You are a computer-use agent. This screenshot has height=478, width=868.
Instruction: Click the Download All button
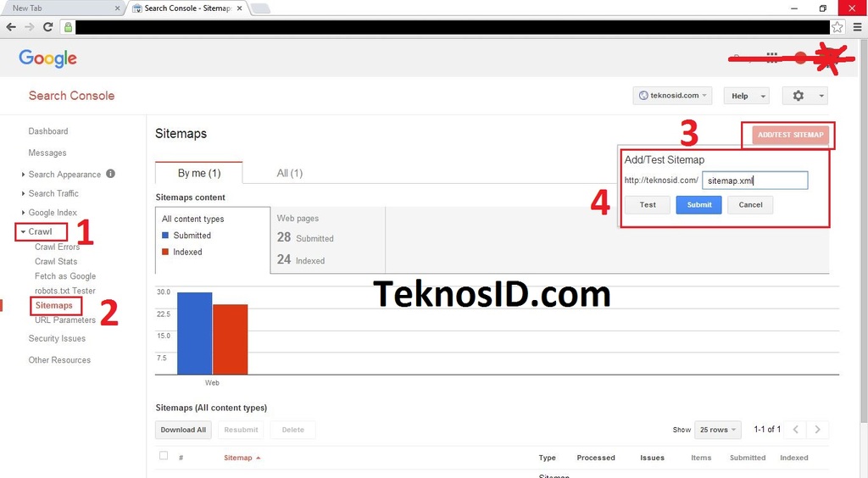coord(183,430)
